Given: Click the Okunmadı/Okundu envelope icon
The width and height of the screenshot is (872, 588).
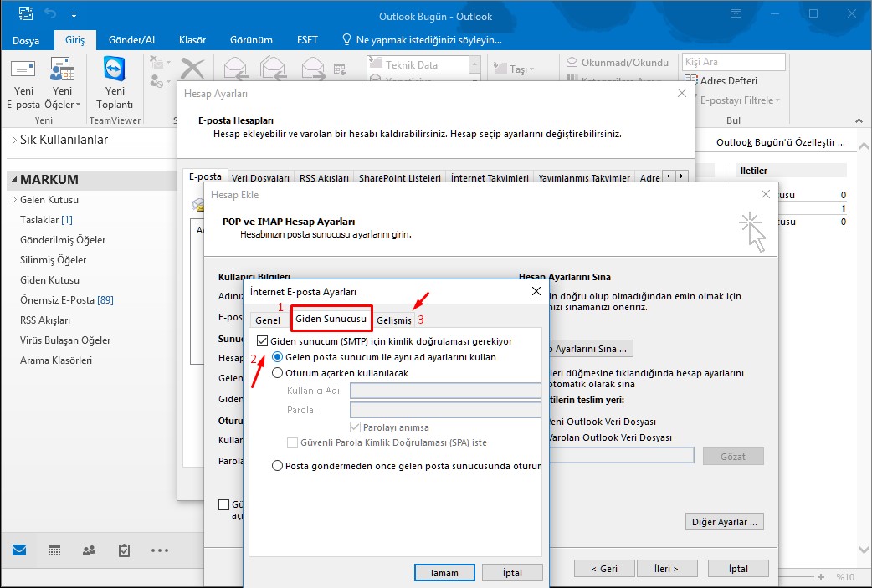Looking at the screenshot, I should point(572,62).
